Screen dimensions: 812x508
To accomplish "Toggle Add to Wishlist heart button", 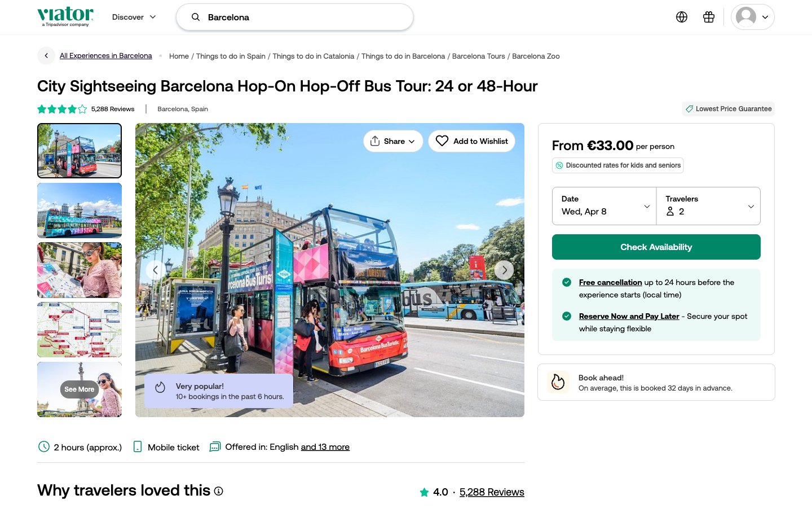I will pos(472,141).
